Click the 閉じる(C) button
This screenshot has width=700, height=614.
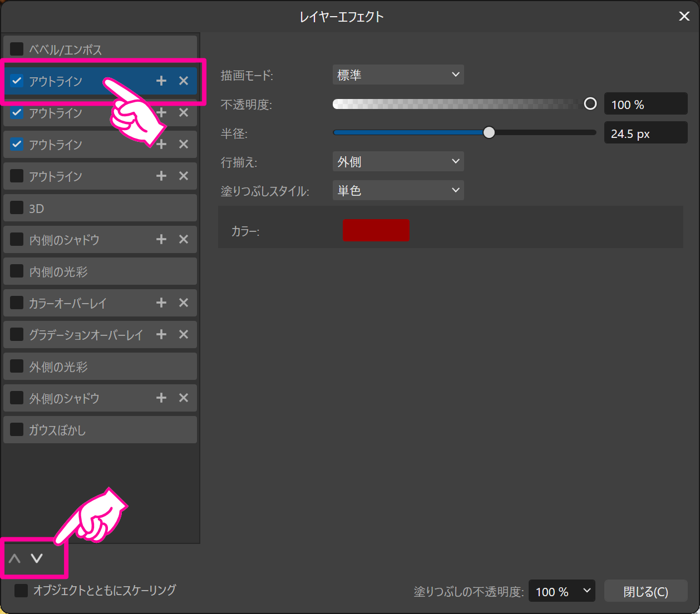[645, 592]
